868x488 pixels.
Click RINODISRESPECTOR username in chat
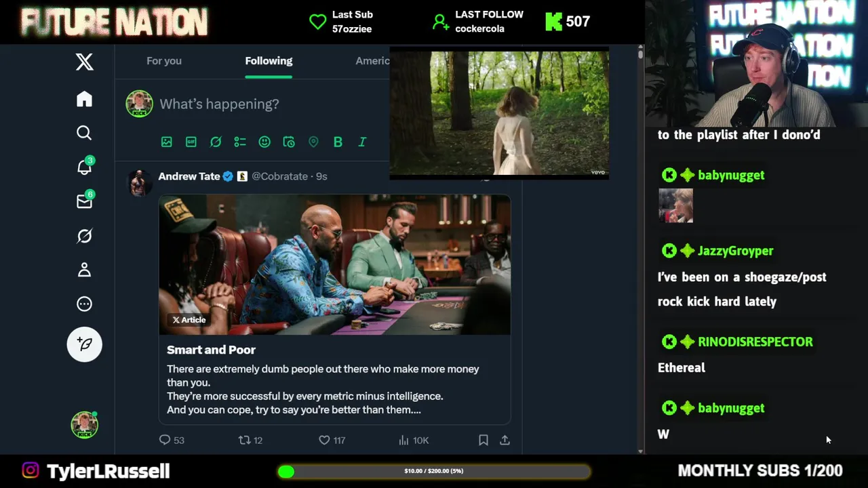coord(755,342)
